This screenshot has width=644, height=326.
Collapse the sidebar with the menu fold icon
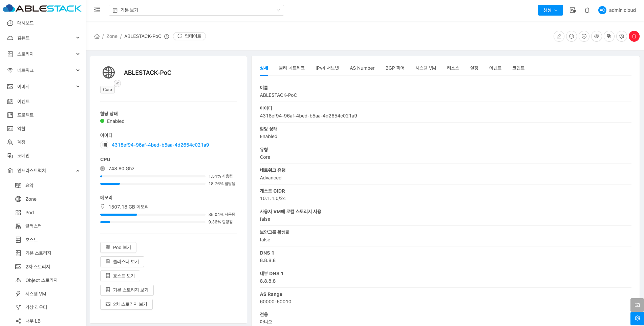click(97, 10)
